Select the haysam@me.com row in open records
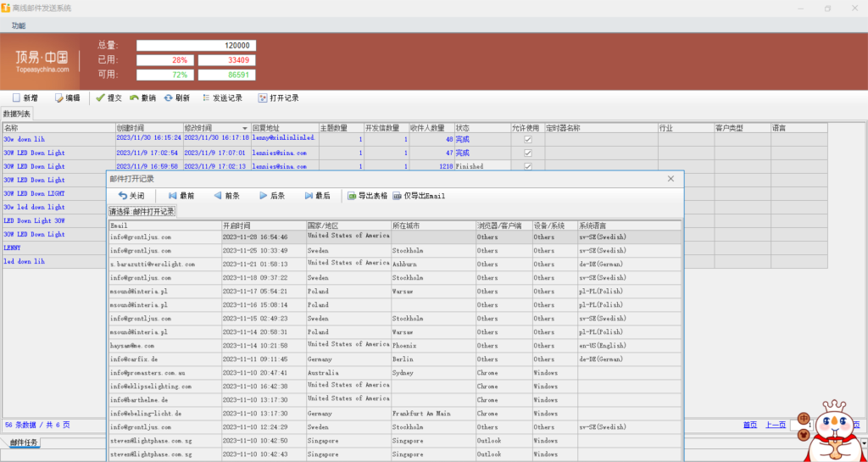Screen dimensions: 868x462 [x=165, y=346]
